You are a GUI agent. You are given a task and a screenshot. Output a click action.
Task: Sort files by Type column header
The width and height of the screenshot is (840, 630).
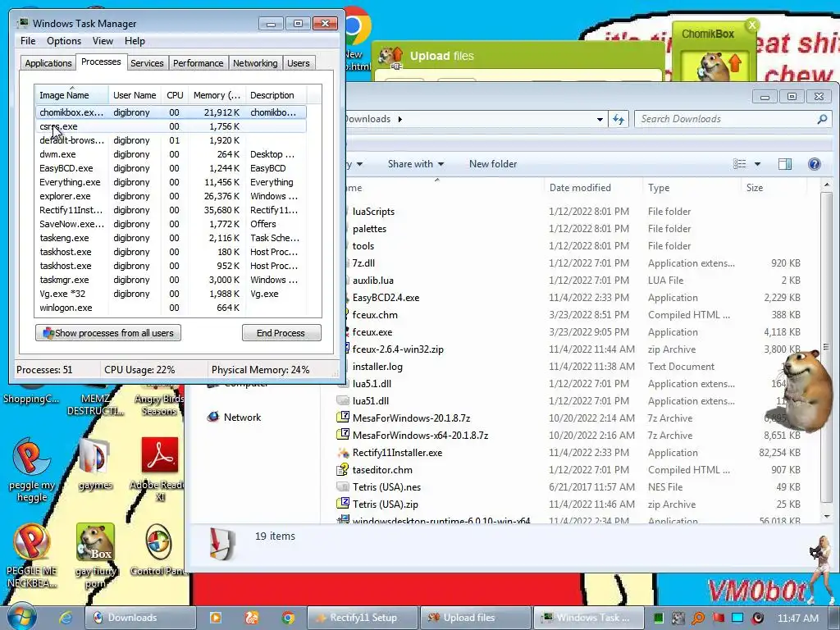691,188
